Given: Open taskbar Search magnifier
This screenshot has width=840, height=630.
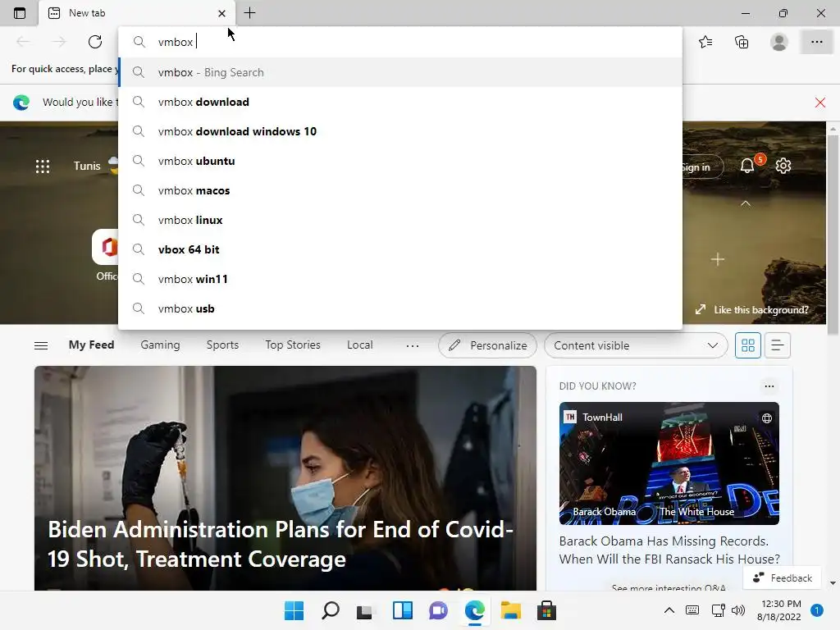Looking at the screenshot, I should [330, 610].
